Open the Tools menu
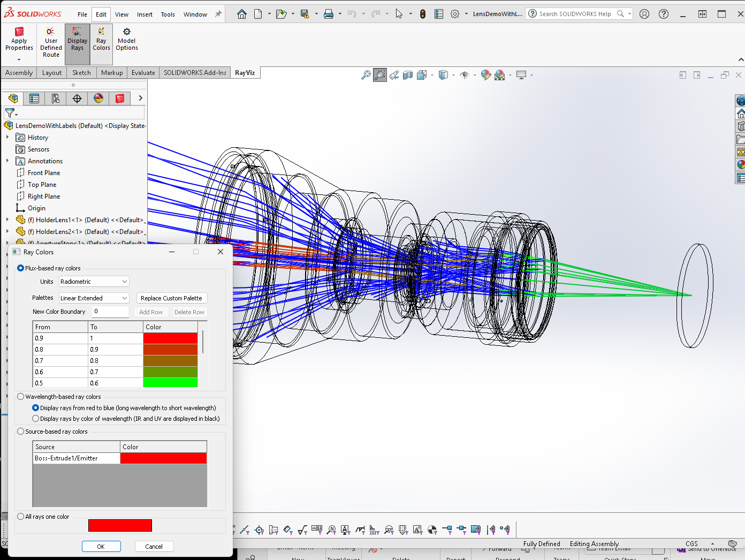Viewport: 745px width, 560px height. tap(168, 14)
